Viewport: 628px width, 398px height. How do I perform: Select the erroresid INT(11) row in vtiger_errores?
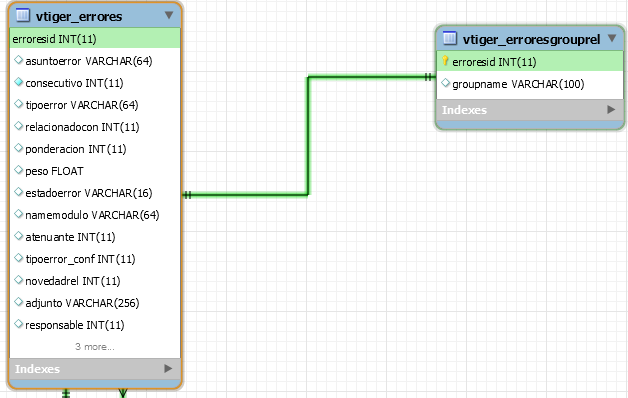coord(95,39)
